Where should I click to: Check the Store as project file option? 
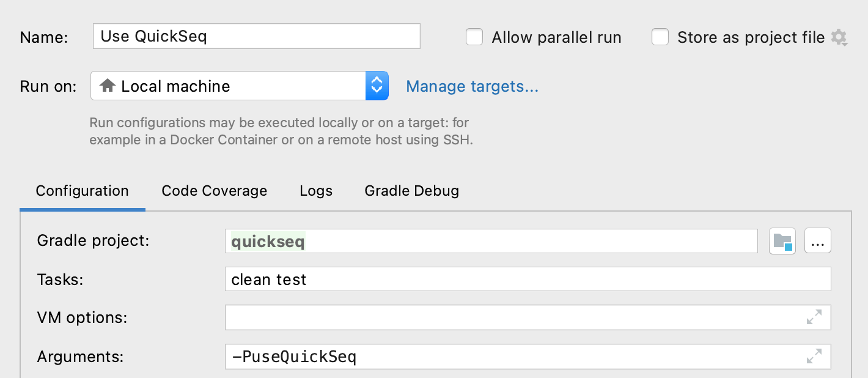(x=660, y=37)
